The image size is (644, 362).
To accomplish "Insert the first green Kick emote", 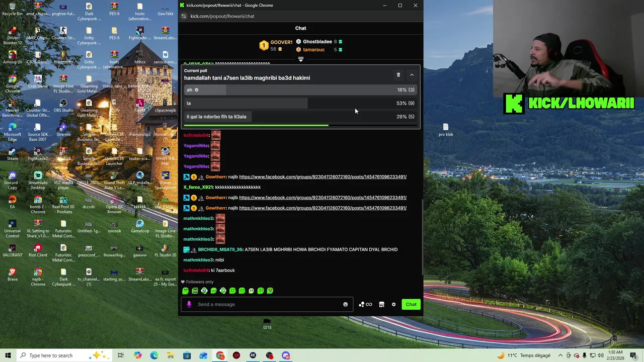I will (185, 291).
